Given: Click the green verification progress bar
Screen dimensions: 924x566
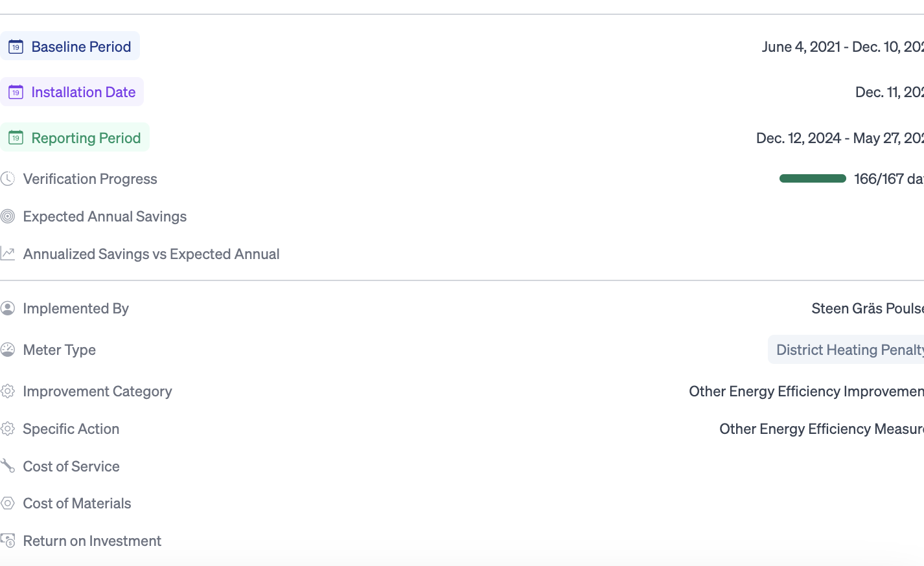Looking at the screenshot, I should coord(813,179).
